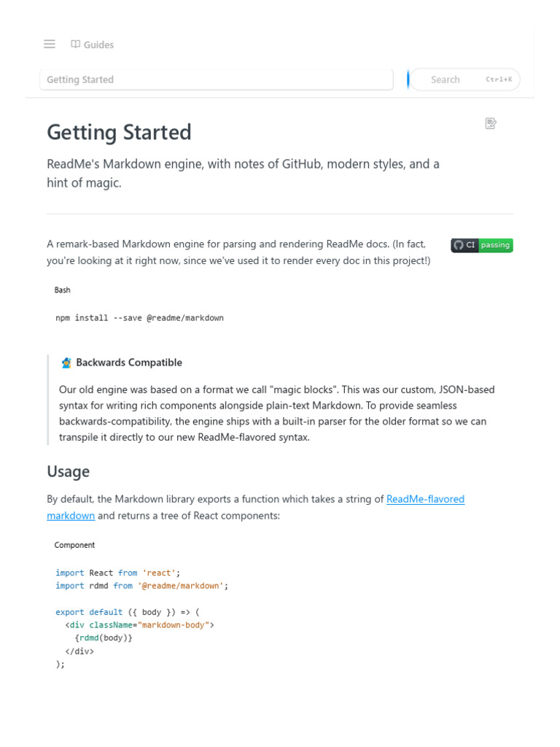Click the Backwards Compatible callout emoji
Viewport: 560px width, 747px height.
(66, 363)
